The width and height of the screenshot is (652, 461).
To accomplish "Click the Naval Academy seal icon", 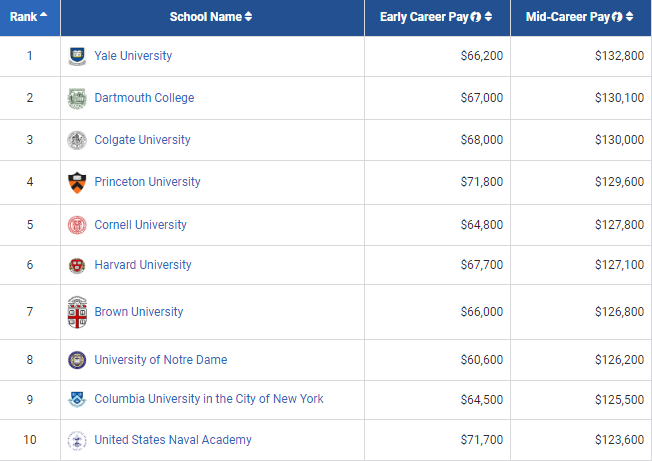I will pyautogui.click(x=77, y=440).
